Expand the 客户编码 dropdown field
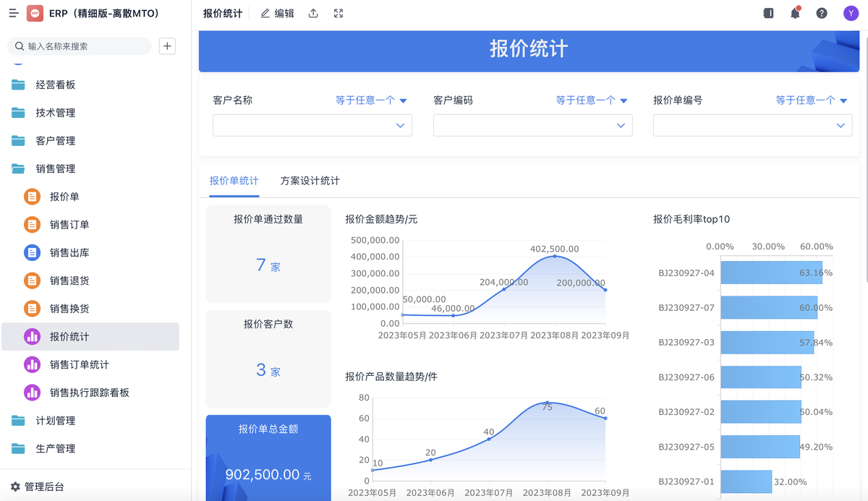 click(532, 125)
